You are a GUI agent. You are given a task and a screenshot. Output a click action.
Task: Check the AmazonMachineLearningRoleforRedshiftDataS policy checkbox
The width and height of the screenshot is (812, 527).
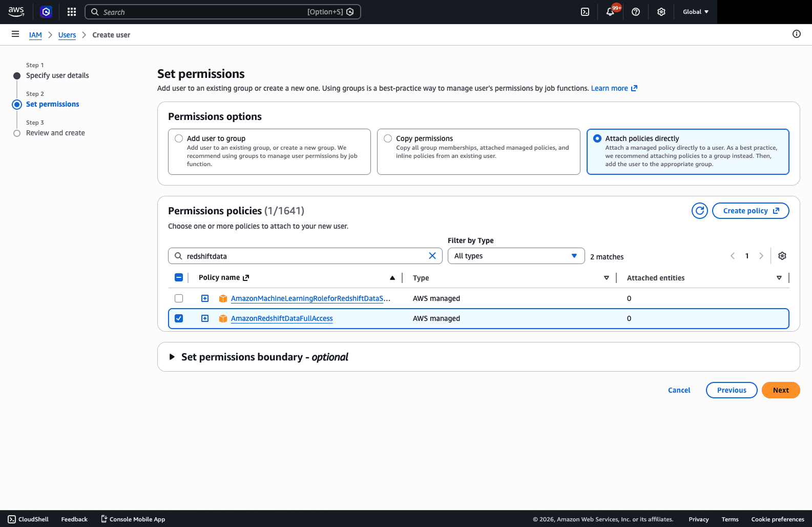tap(179, 298)
